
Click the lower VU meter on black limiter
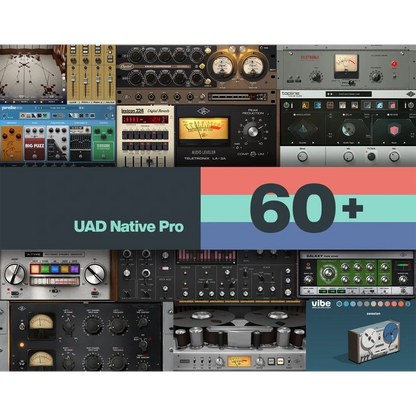click(41, 359)
